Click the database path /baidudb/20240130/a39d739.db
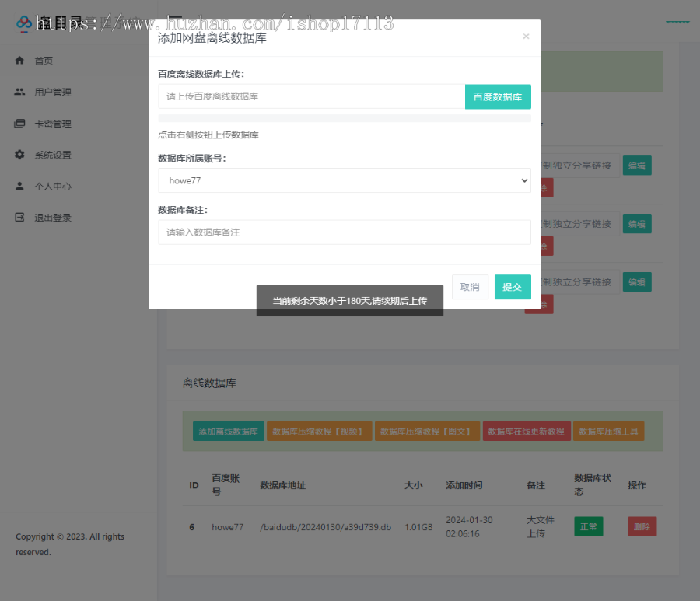 tap(325, 527)
